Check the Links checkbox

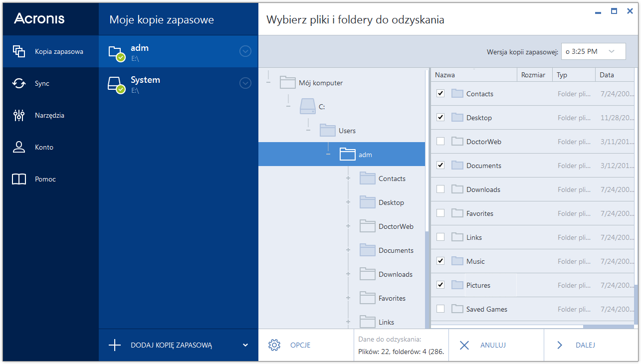[440, 237]
